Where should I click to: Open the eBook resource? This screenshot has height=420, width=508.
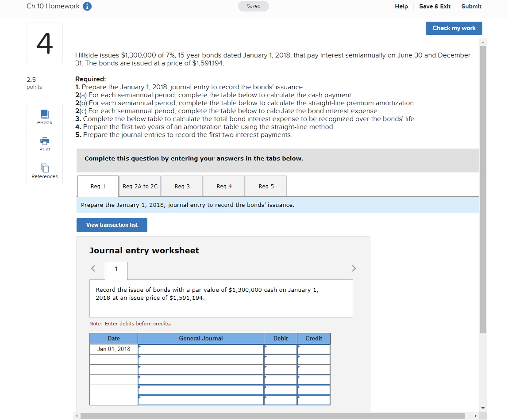click(x=44, y=117)
